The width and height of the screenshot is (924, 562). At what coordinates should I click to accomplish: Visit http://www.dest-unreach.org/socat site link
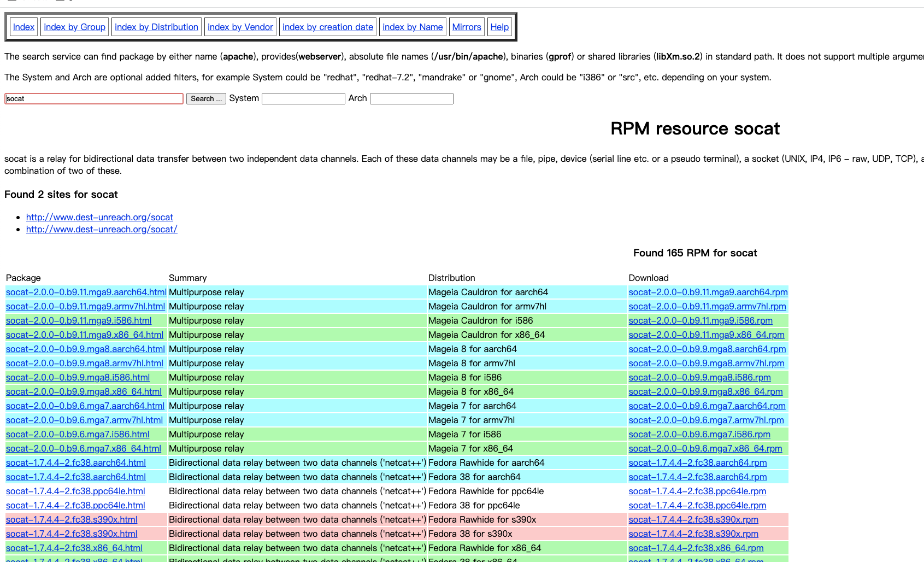(99, 217)
